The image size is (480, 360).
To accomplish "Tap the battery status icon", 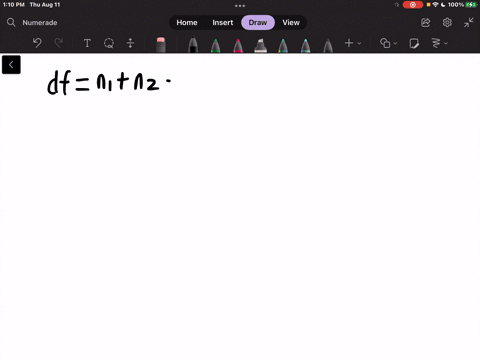I will coord(471,5).
